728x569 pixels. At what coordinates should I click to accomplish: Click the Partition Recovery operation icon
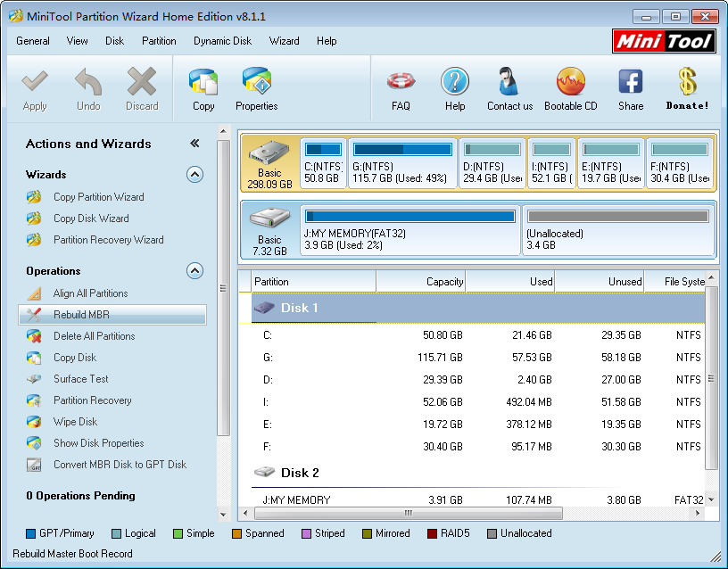pos(34,400)
